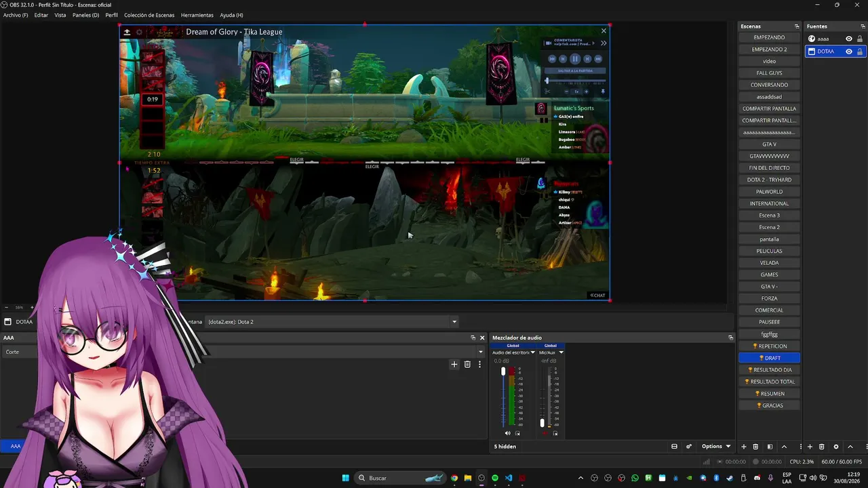Image resolution: width=868 pixels, height=488 pixels.
Task: Open the audio mixer Options dropdown
Action: pos(716,447)
